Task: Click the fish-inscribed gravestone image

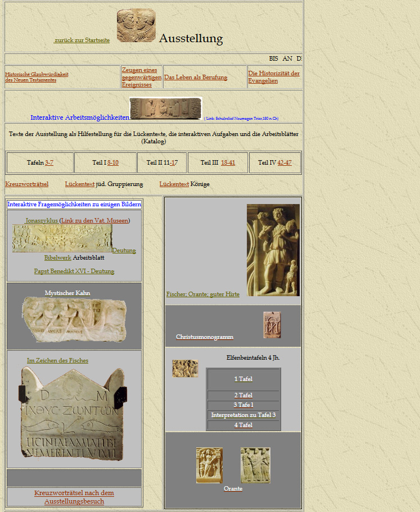Action: tap(72, 413)
